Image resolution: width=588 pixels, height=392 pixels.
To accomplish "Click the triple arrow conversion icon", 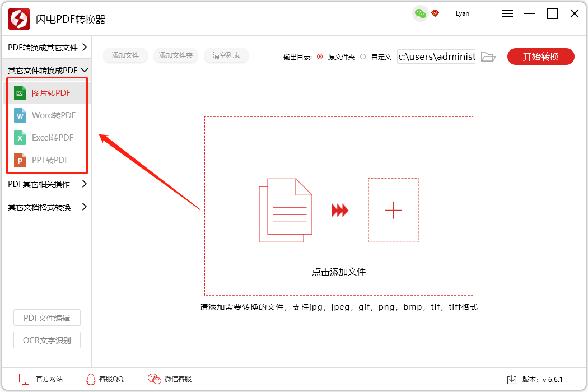I will click(x=340, y=210).
